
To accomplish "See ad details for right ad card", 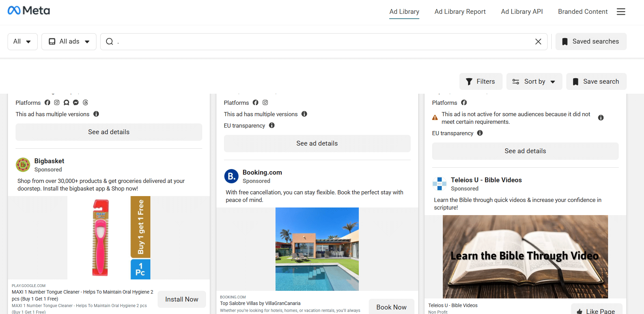I will [x=525, y=151].
